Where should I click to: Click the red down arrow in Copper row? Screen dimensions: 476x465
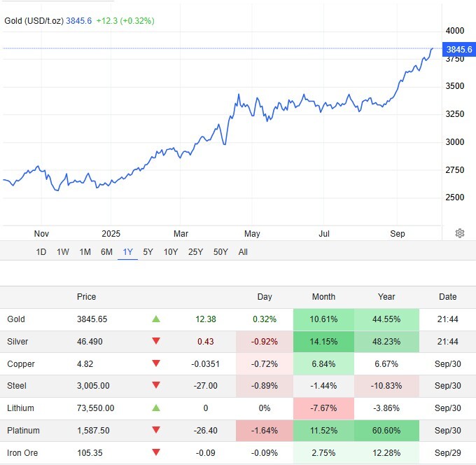pyautogui.click(x=156, y=364)
